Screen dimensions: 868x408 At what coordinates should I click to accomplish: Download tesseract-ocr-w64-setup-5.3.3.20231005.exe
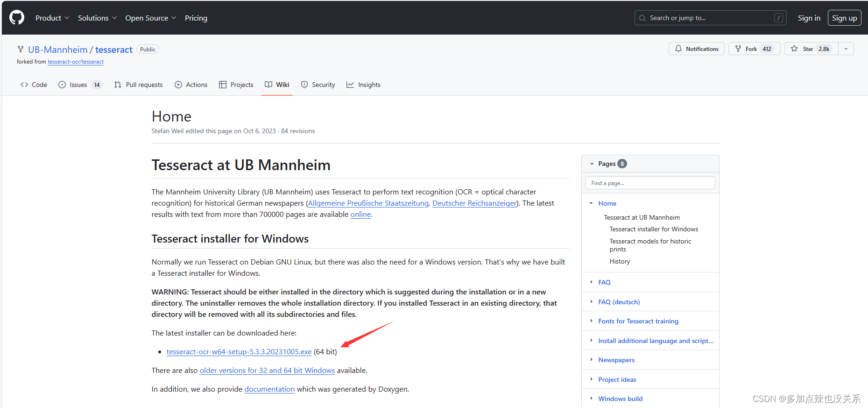(239, 352)
